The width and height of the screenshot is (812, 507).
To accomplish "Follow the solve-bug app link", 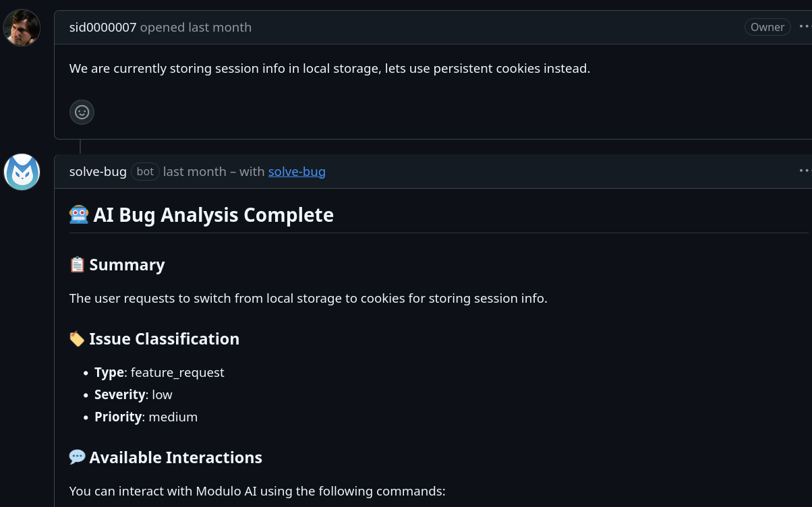I will tap(297, 171).
